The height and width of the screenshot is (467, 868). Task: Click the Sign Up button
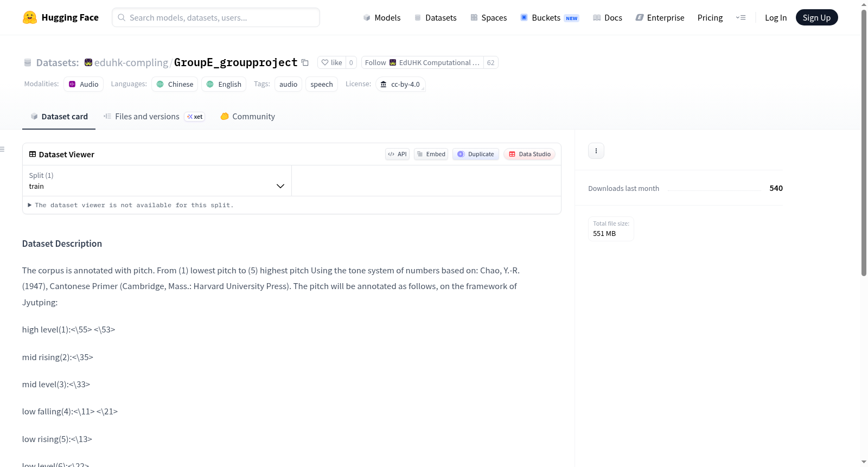pyautogui.click(x=816, y=18)
